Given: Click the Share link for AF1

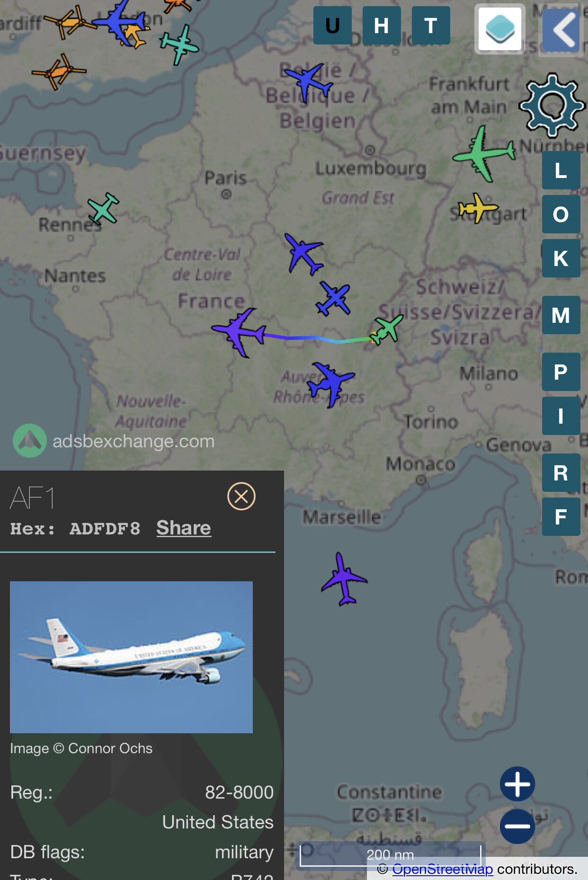Looking at the screenshot, I should coord(184,528).
